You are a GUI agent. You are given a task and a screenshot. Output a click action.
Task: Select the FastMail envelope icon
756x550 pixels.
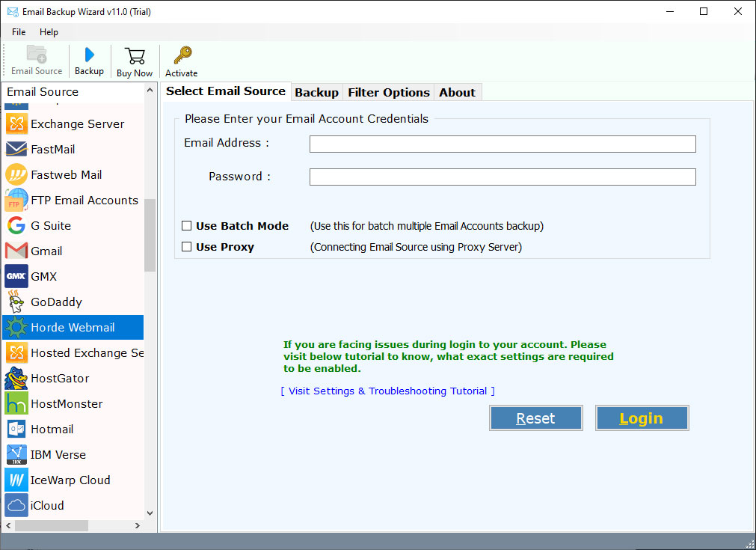(x=16, y=150)
